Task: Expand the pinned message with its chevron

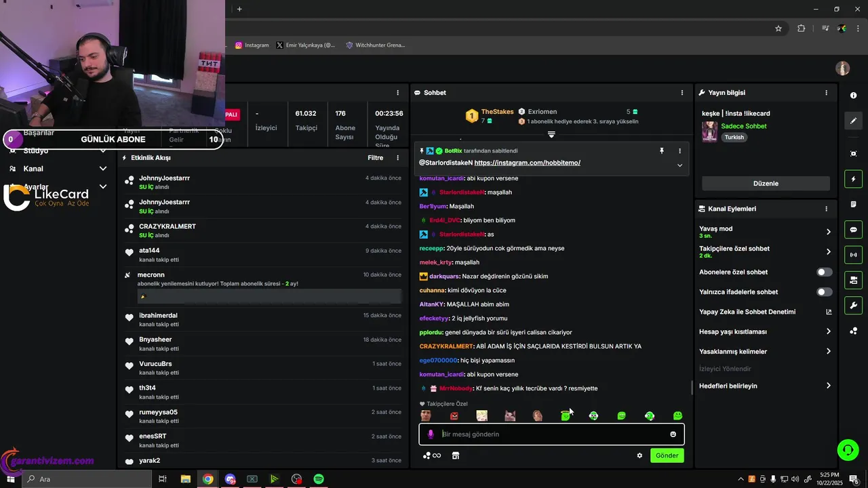Action: click(x=679, y=165)
